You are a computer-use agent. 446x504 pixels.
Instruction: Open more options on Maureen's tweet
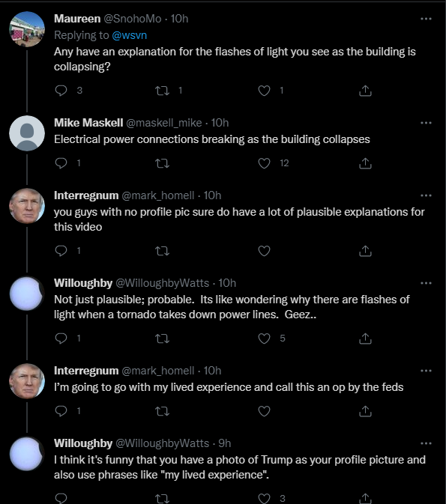pyautogui.click(x=426, y=19)
